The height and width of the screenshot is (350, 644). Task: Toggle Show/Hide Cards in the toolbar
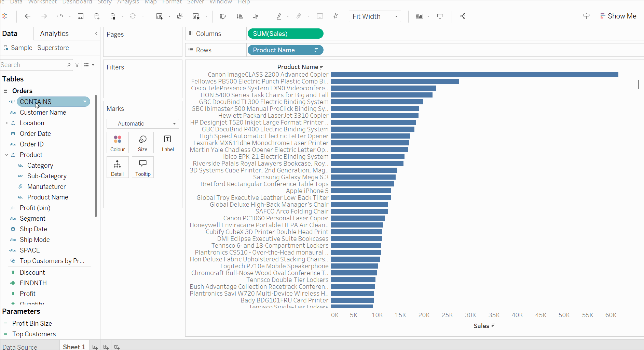pos(420,16)
